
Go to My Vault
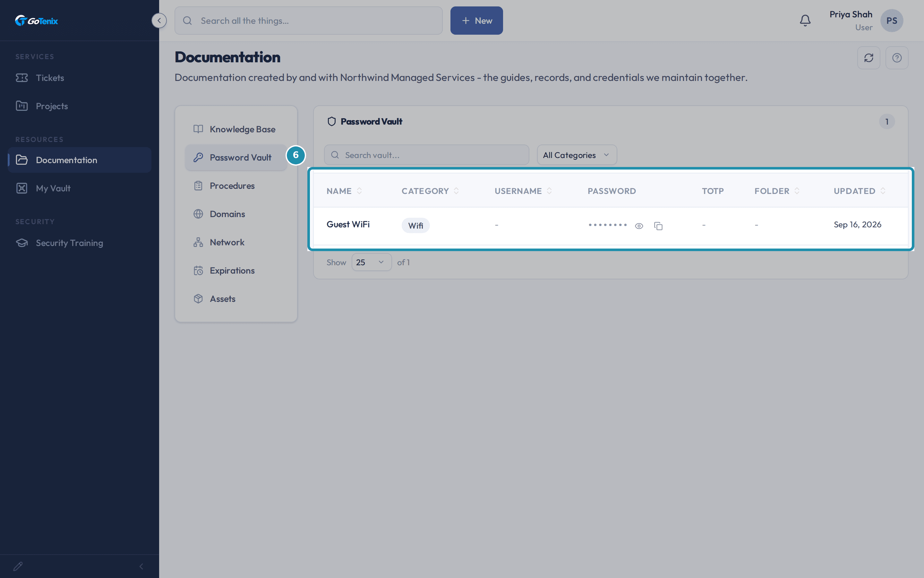[x=80, y=188]
